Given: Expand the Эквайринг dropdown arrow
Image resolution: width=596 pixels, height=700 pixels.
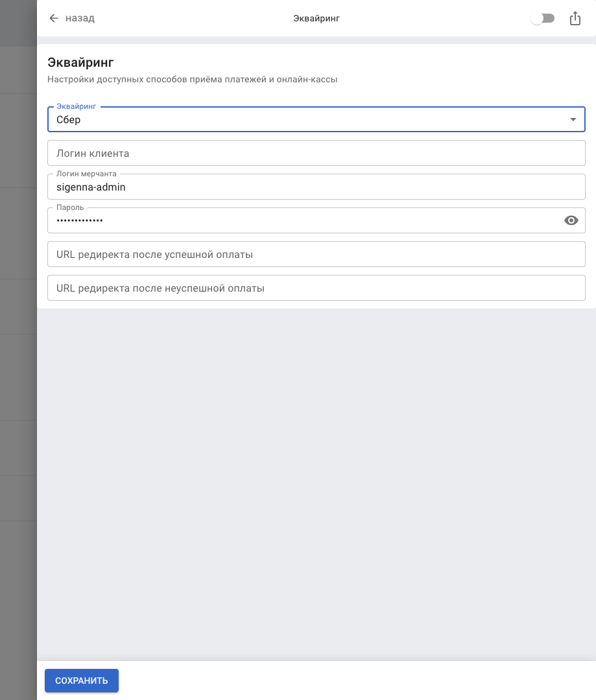Looking at the screenshot, I should (x=573, y=120).
